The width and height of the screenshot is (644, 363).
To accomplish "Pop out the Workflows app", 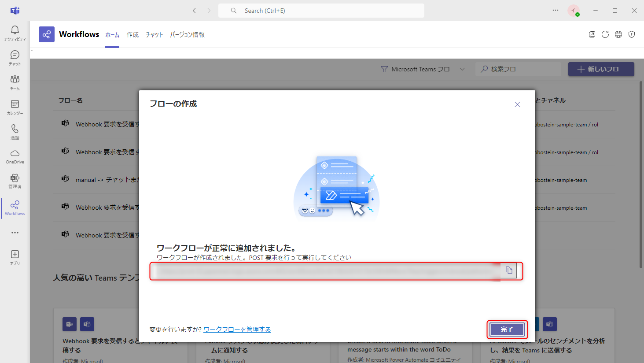I will tap(592, 34).
